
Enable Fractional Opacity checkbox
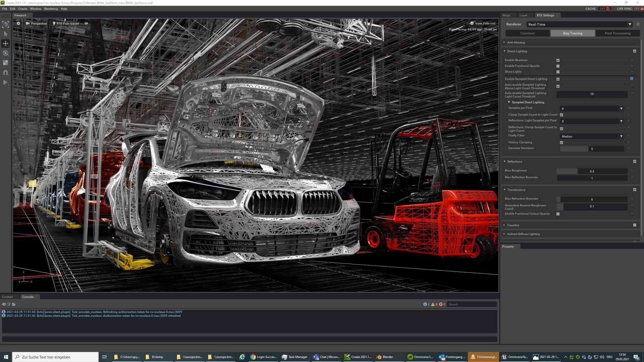[558, 66]
